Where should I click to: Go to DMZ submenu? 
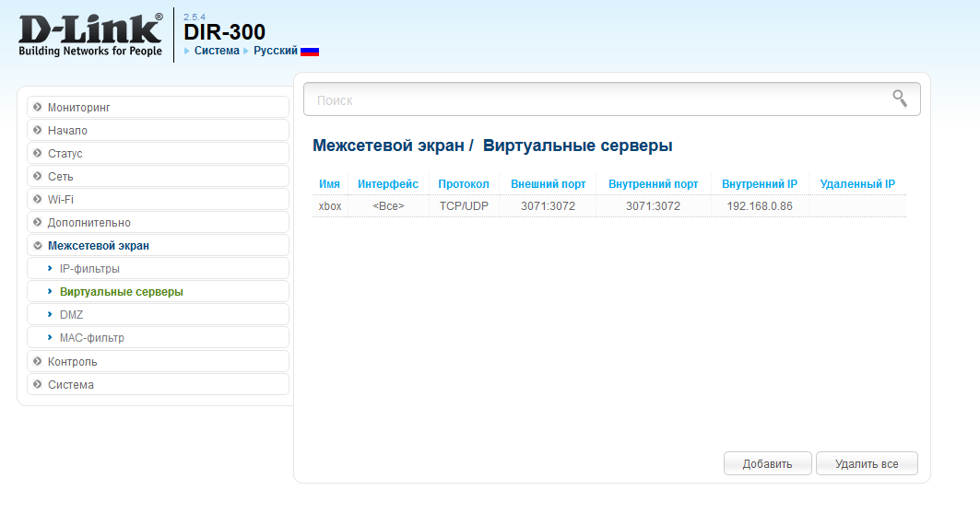click(x=159, y=315)
